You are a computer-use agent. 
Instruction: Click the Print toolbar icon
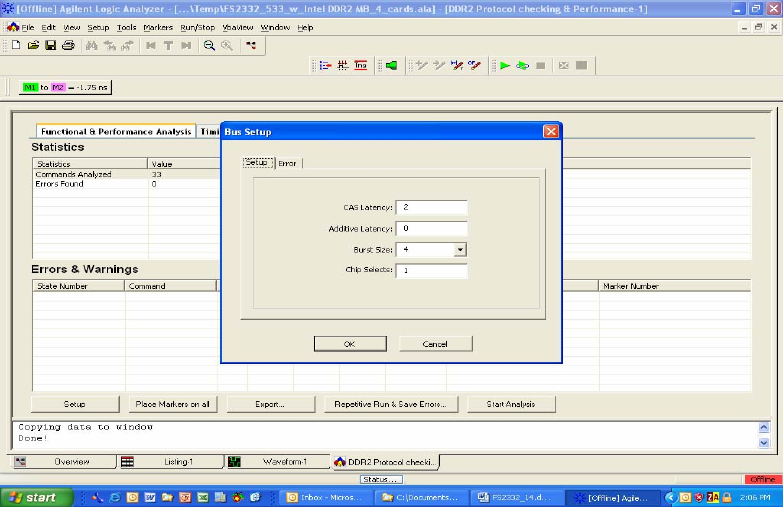[x=68, y=45]
